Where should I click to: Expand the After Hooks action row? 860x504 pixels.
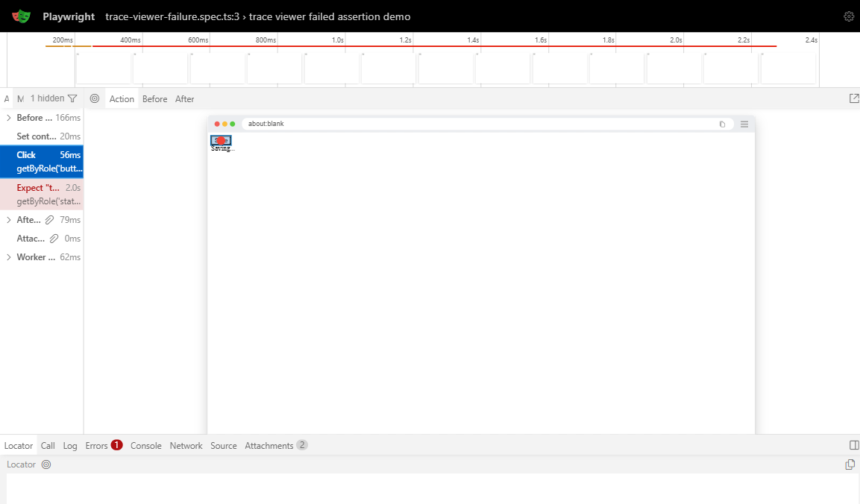pos(9,220)
